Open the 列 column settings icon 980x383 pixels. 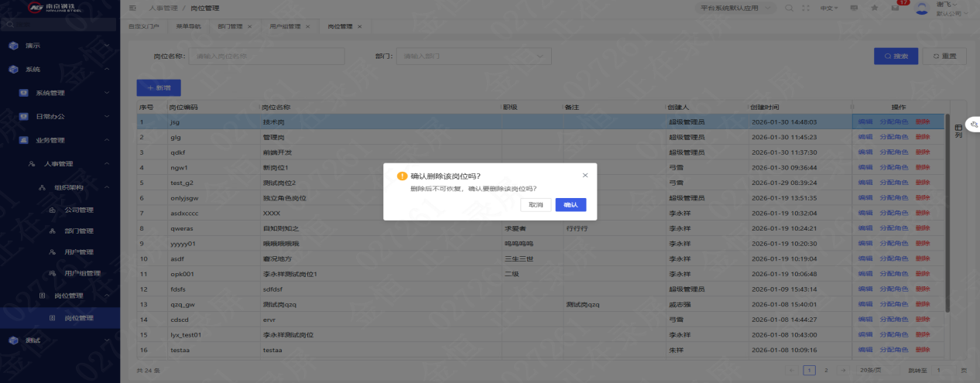pos(958,131)
